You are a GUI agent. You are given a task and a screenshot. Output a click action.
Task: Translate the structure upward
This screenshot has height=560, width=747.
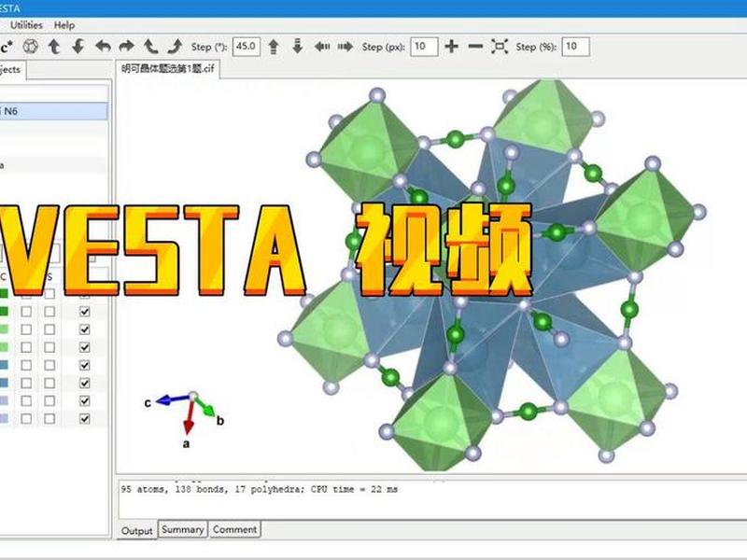[274, 47]
